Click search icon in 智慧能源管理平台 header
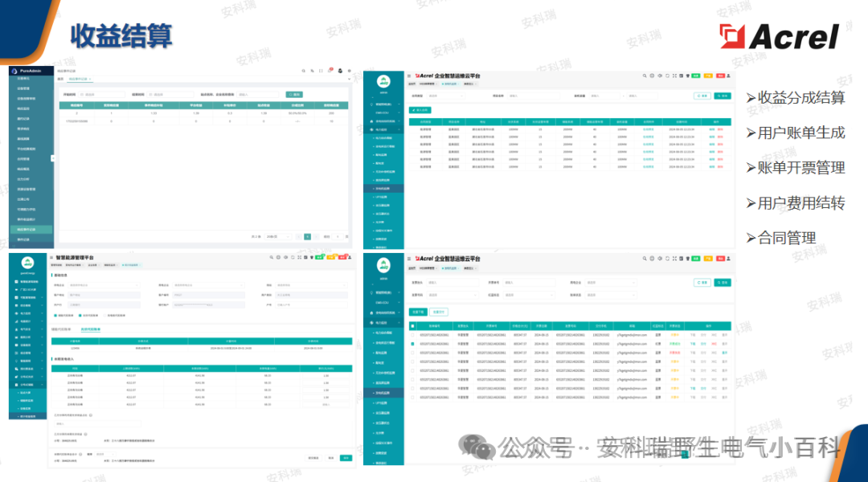Image resolution: width=868 pixels, height=482 pixels. 272,257
